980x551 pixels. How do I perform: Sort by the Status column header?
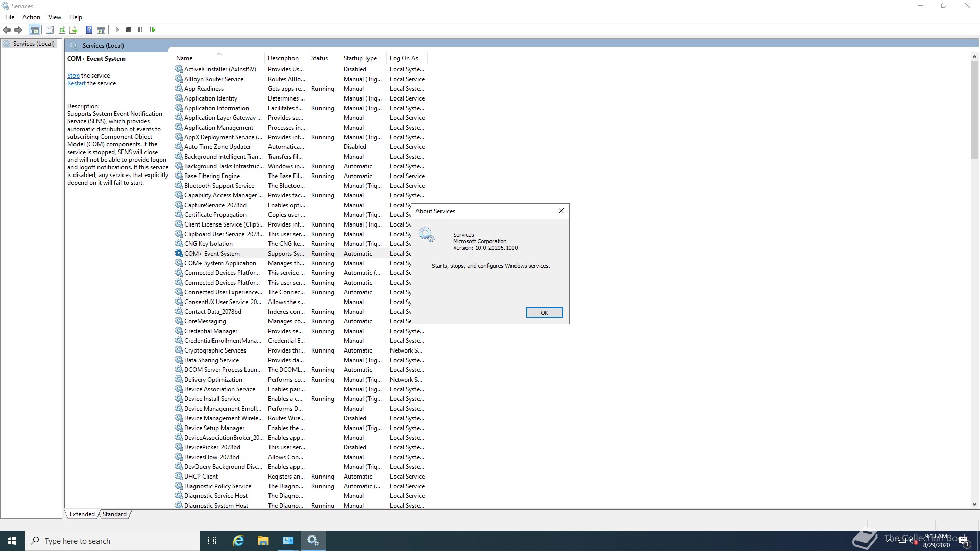coord(324,58)
